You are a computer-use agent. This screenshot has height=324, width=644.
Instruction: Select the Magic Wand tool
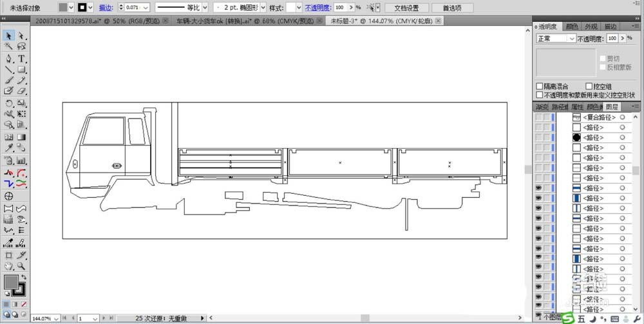pos(9,47)
